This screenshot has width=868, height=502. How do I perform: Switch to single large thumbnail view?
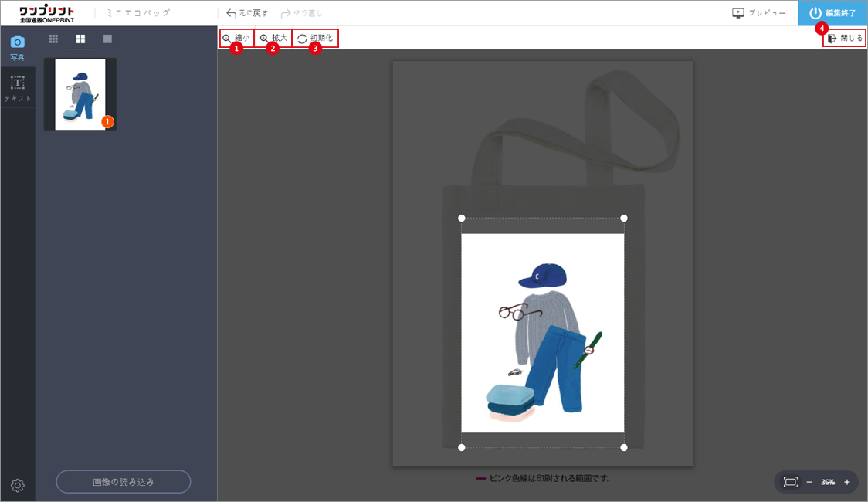(107, 39)
